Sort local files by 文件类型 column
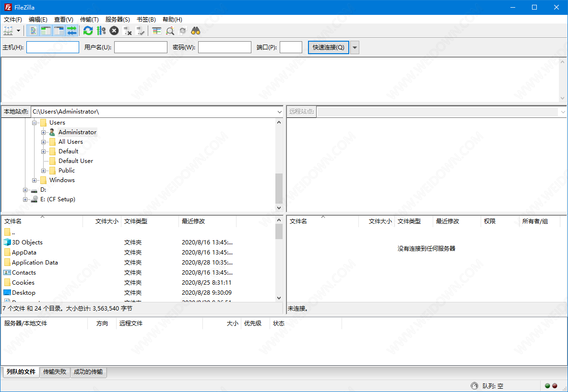Image resolution: width=568 pixels, height=392 pixels. pyautogui.click(x=150, y=221)
